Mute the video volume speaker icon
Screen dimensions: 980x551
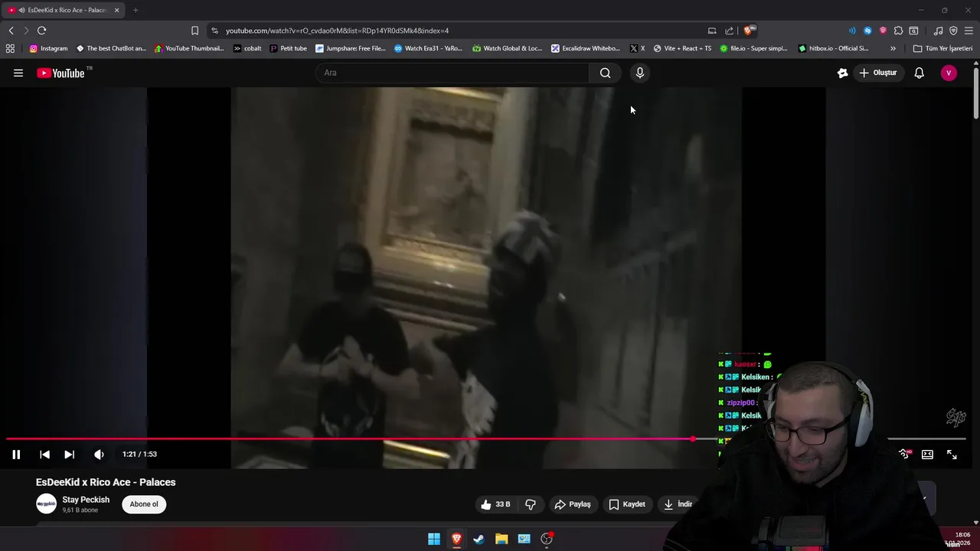click(99, 455)
